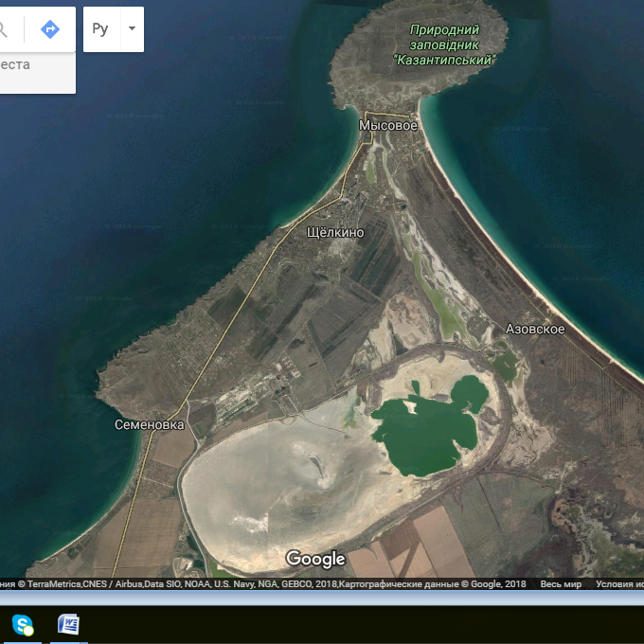The height and width of the screenshot is (644, 644).
Task: Click the blue directions arrow icon
Action: [49, 29]
